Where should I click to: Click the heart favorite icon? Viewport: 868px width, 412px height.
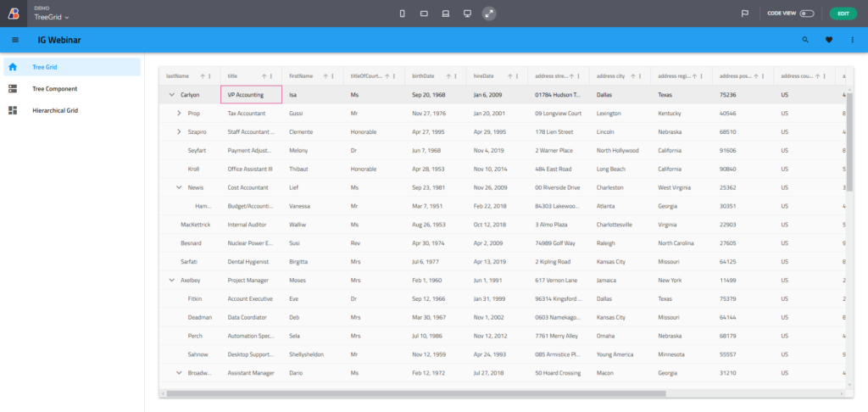tap(829, 40)
